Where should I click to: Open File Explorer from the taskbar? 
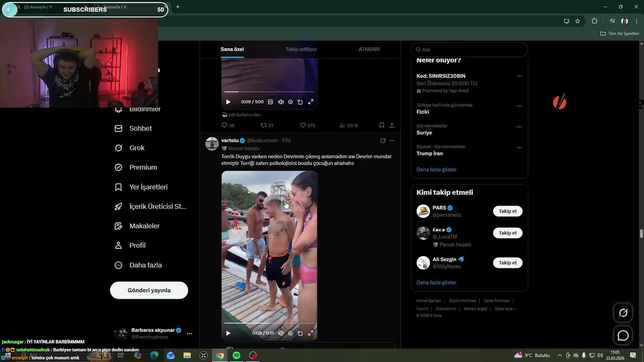[x=187, y=355]
